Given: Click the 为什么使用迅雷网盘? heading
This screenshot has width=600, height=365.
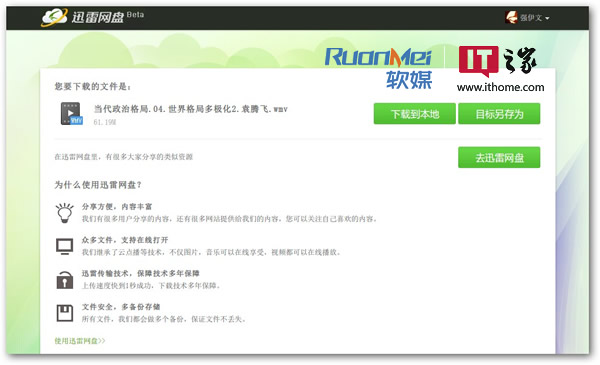Looking at the screenshot, I should 98,185.
